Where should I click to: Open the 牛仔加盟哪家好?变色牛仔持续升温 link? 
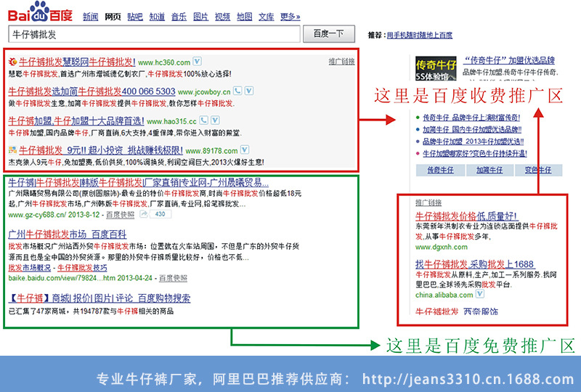475,153
